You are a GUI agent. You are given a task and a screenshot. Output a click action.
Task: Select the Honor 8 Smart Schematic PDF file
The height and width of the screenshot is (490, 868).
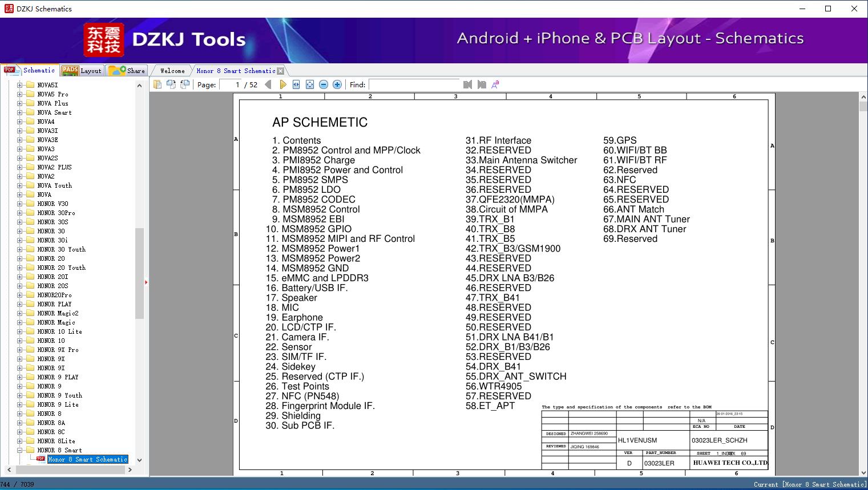click(87, 459)
